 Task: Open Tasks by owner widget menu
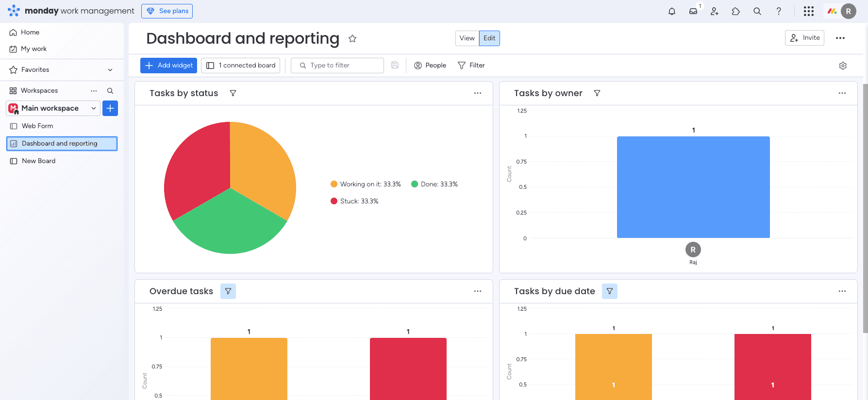click(842, 93)
